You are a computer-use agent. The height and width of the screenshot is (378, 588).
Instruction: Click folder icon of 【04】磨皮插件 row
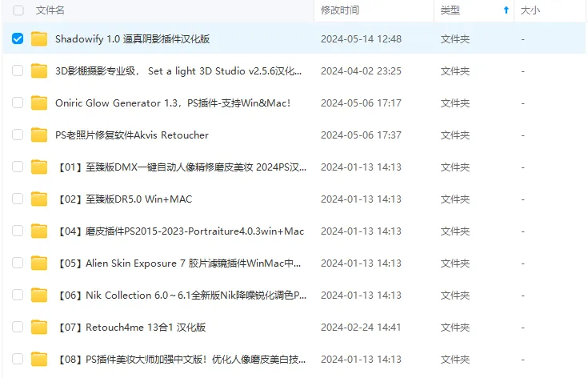pos(39,231)
